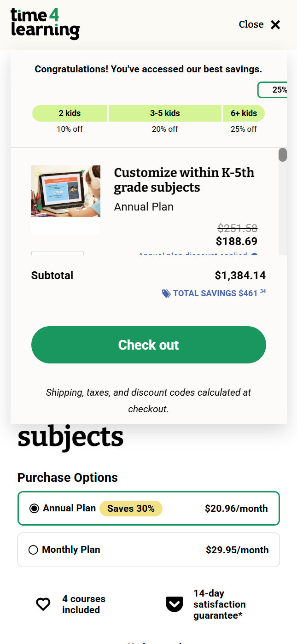The height and width of the screenshot is (644, 297).
Task: Click the Saves 30% badge
Action: pos(131,509)
